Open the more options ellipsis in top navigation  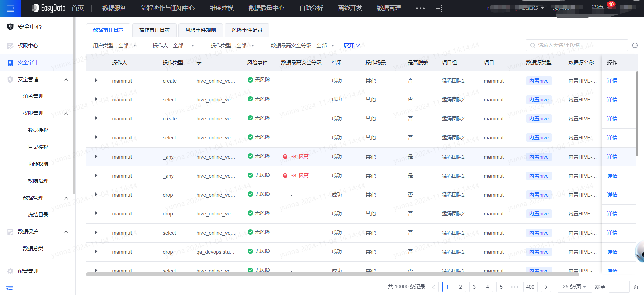tap(420, 8)
